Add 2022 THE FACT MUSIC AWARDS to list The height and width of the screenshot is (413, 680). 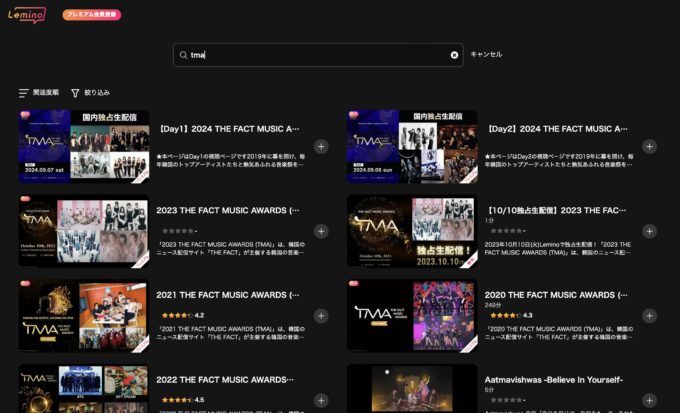[x=321, y=400]
